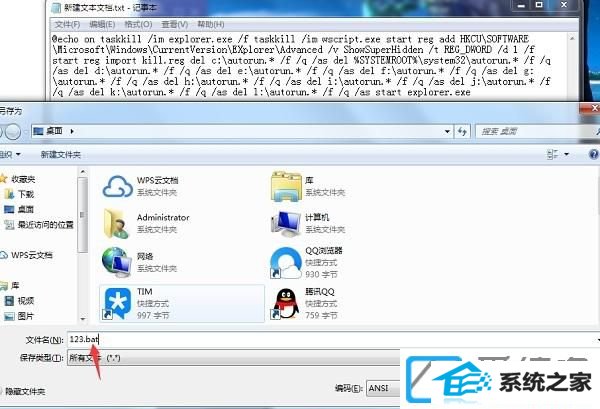
Task: Click the 新建文件夹 button
Action: (x=60, y=155)
